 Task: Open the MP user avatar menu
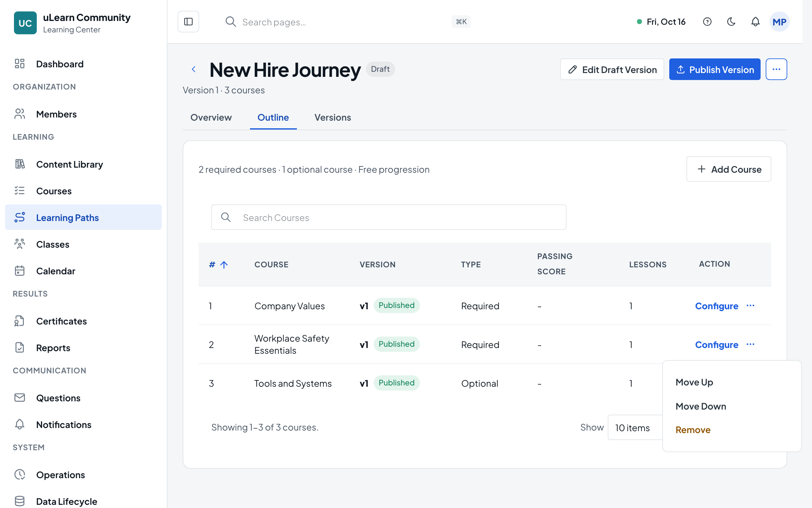click(x=779, y=22)
